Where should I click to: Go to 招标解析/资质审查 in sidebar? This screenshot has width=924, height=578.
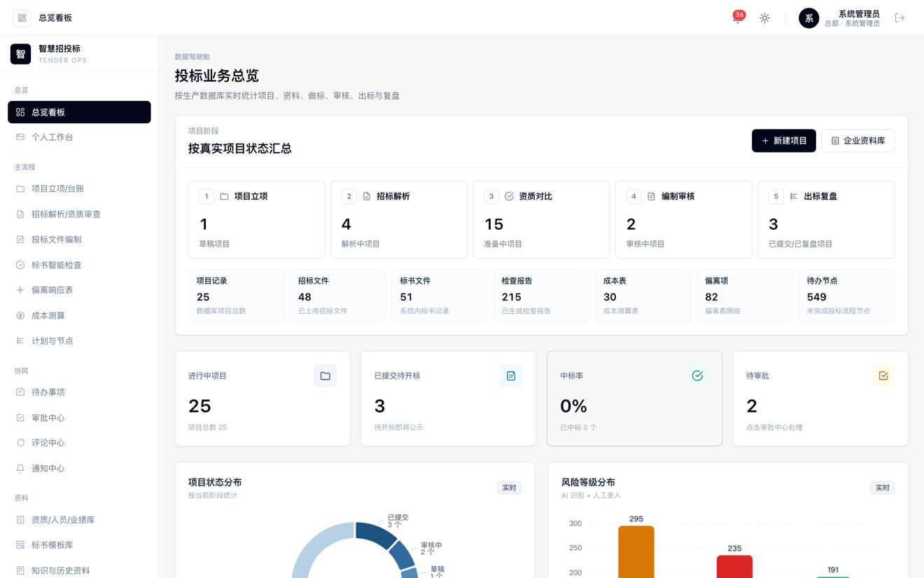[x=79, y=214]
